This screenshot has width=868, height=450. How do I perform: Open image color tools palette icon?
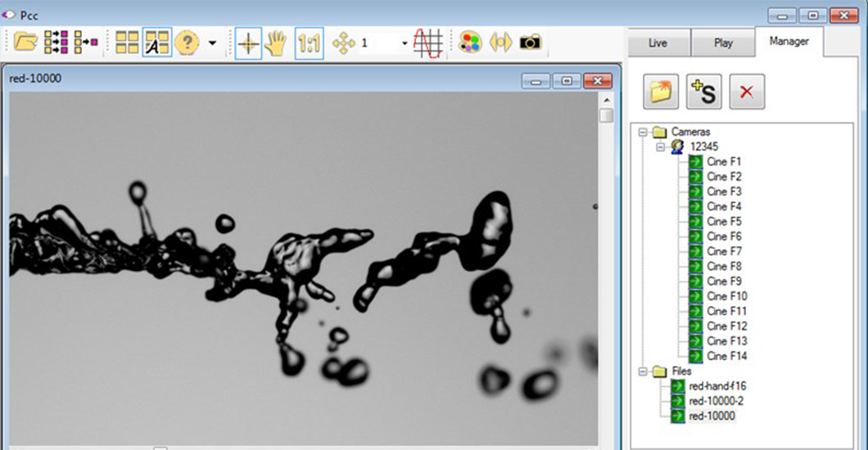[x=470, y=43]
